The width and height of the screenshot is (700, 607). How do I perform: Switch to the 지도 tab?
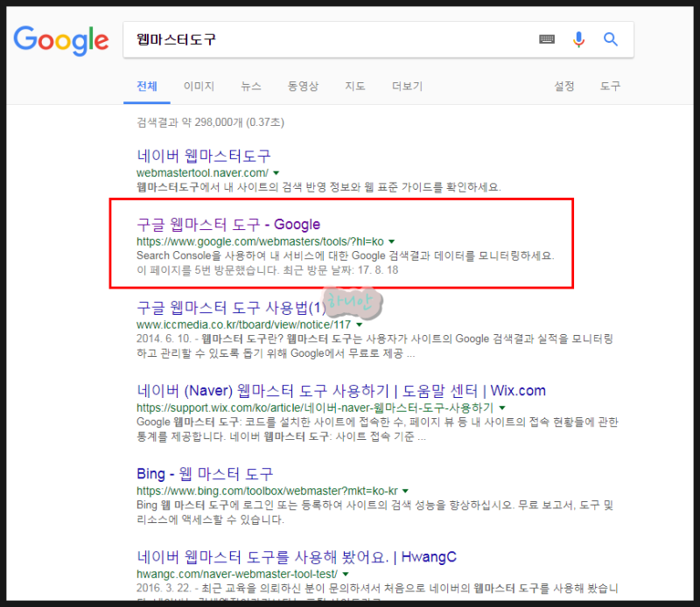coord(355,86)
